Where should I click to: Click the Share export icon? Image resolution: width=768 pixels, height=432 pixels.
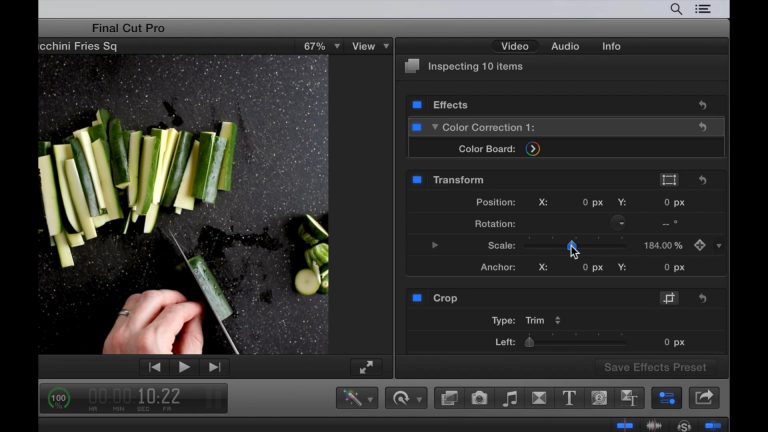[704, 398]
